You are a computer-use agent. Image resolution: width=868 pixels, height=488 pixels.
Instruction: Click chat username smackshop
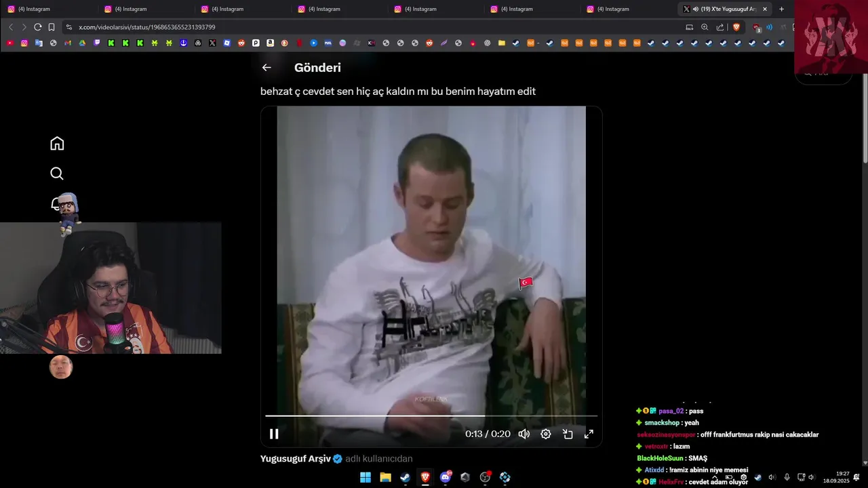(662, 423)
